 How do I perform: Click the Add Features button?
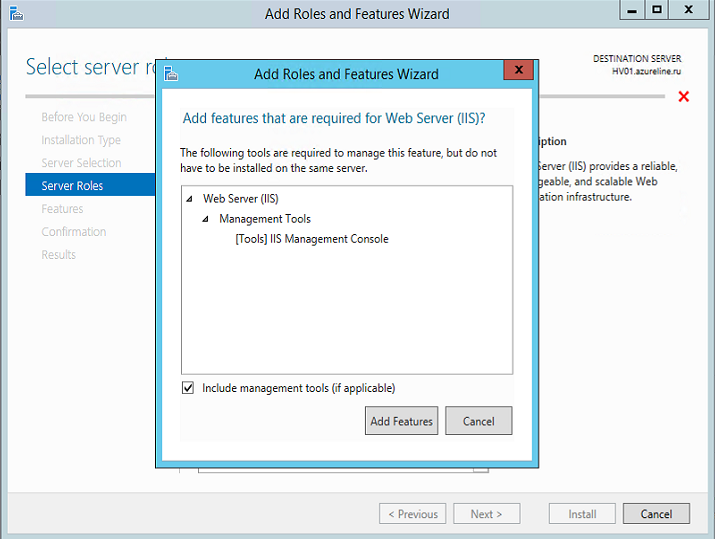point(401,420)
